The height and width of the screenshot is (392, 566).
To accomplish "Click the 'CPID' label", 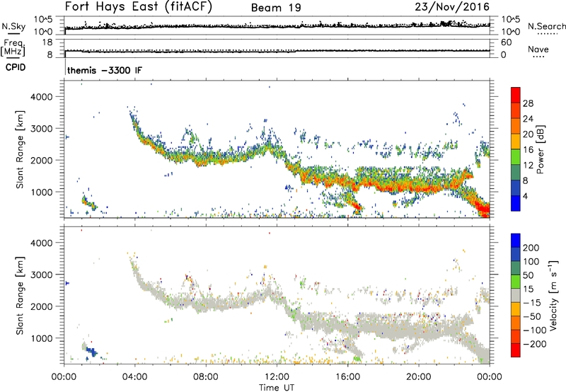I will click(16, 67).
